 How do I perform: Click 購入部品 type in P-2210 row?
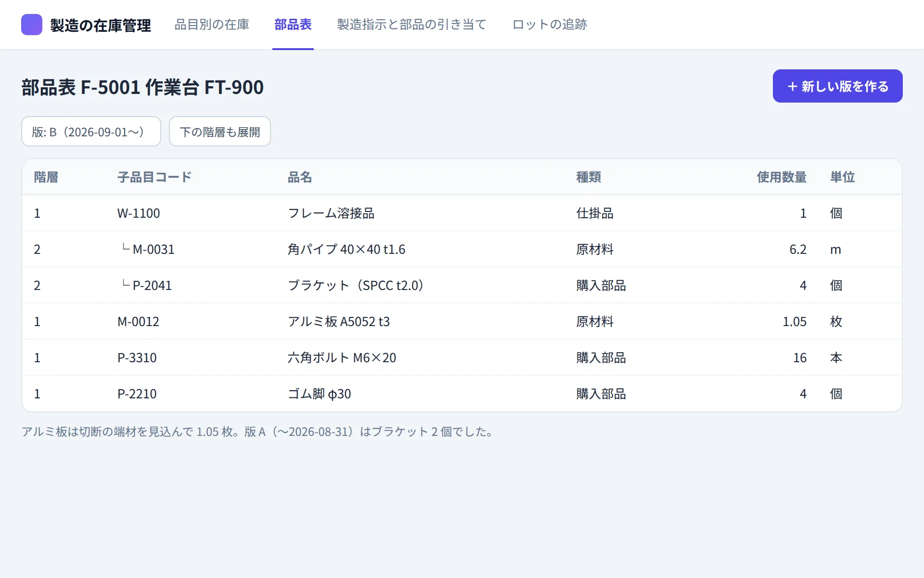coord(601,394)
